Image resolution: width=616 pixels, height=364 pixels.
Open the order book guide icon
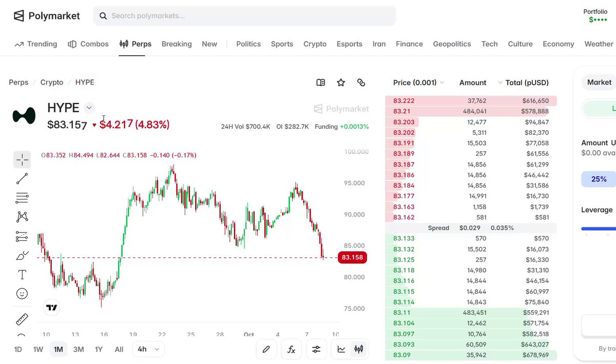321,83
